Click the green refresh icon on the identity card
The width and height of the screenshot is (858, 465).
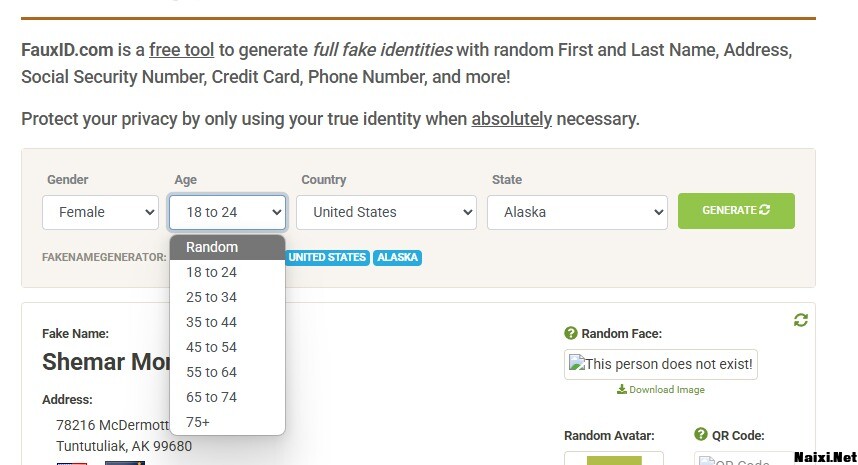(800, 320)
